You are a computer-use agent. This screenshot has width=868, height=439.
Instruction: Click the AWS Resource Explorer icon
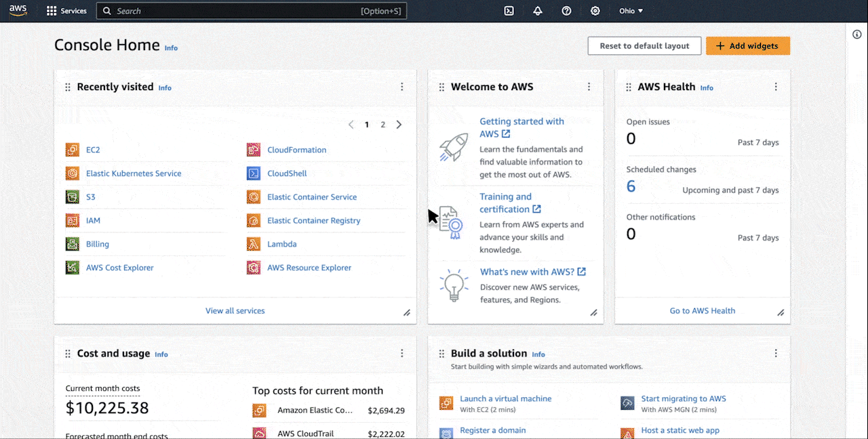[254, 268]
